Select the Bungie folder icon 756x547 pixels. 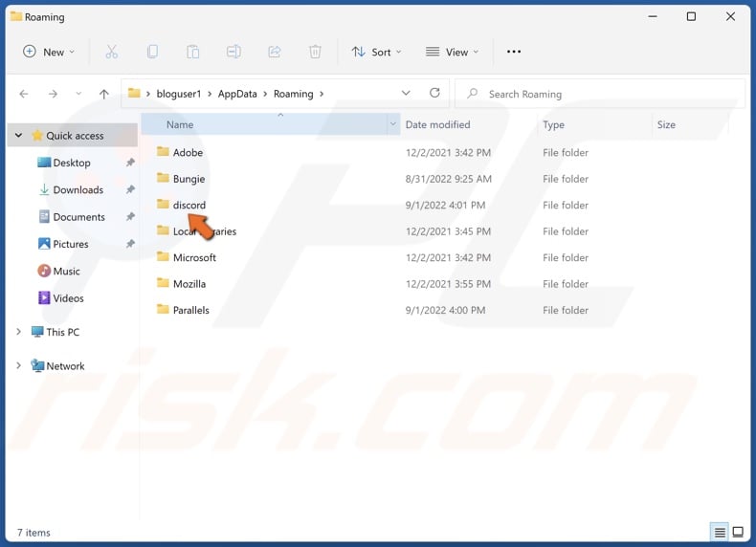tap(163, 178)
